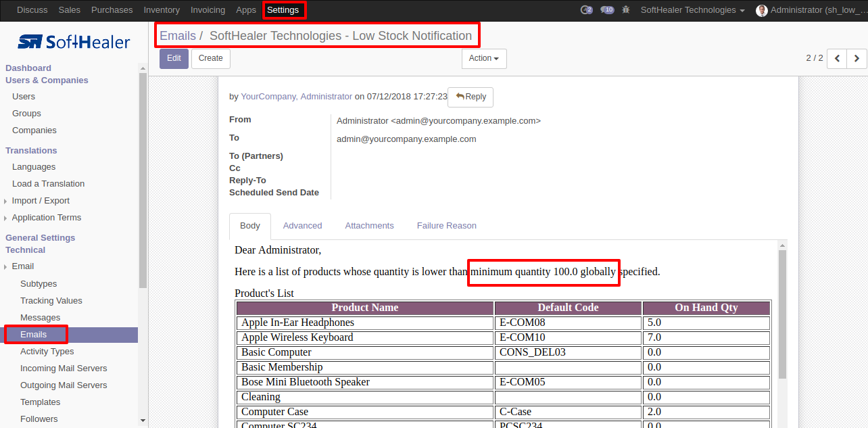Open the developer tools bug icon

coord(626,10)
